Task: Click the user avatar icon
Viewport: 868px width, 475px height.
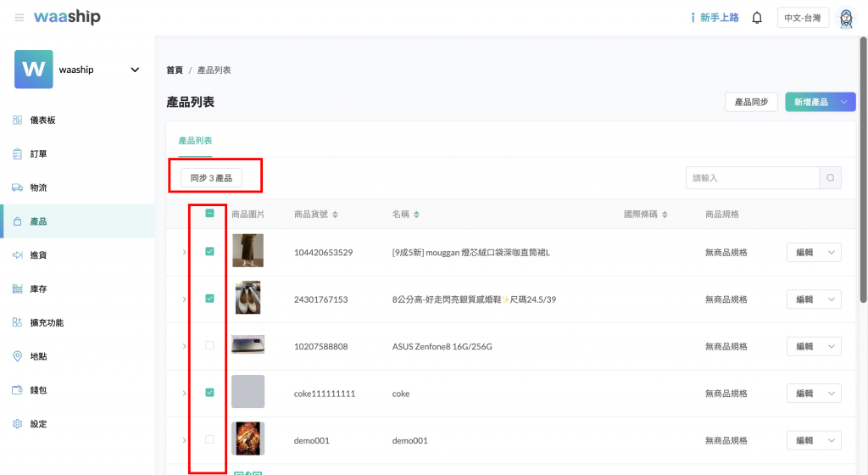Action: 845,18
